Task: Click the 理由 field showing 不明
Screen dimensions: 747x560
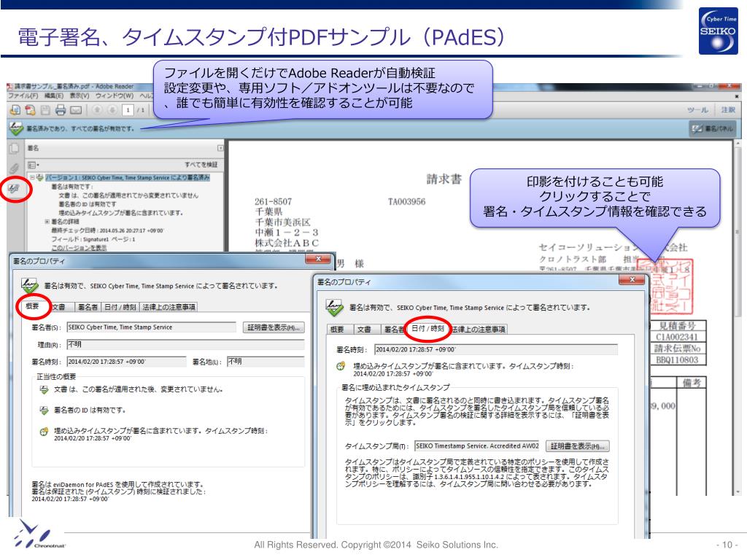Action: pos(185,345)
